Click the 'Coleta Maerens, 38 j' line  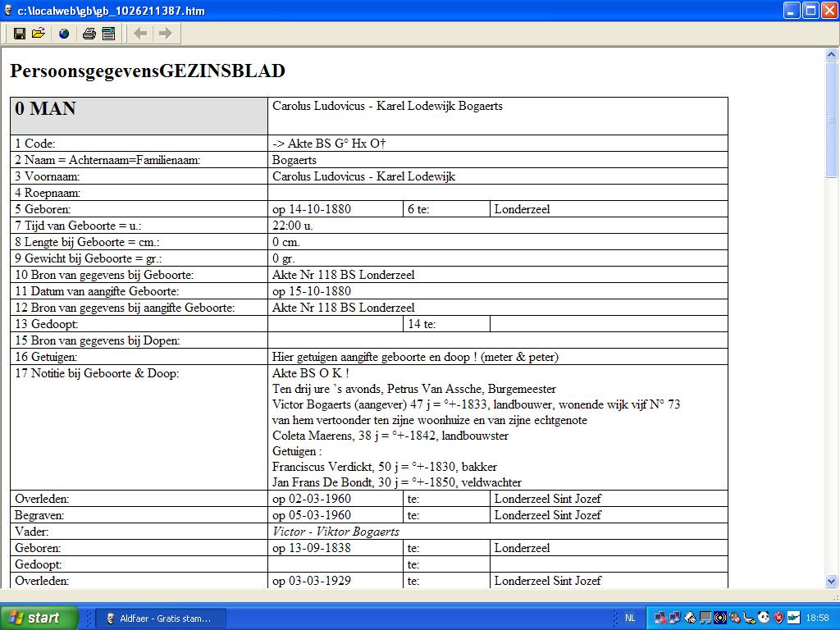click(390, 436)
